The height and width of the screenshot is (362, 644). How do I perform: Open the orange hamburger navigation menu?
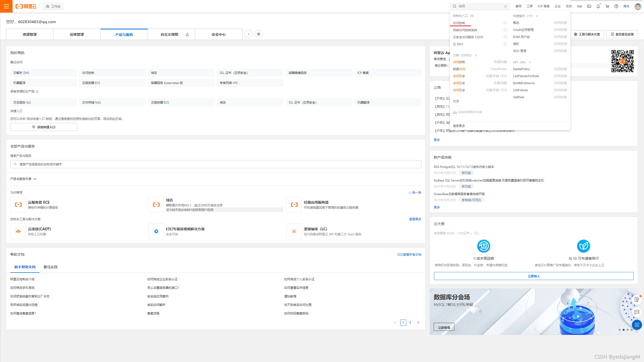pos(6,6)
